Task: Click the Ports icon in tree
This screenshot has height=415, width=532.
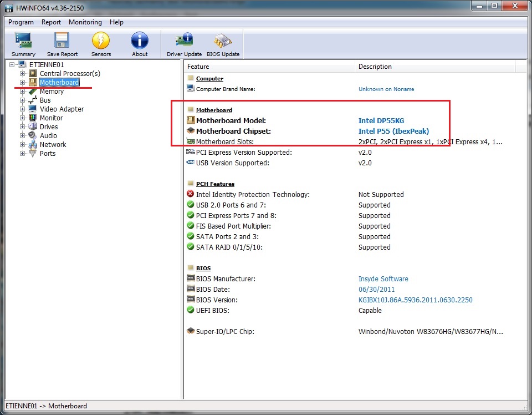Action: tap(33, 153)
